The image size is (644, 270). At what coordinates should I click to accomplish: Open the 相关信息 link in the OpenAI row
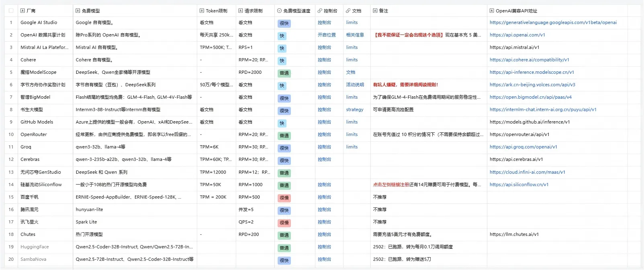[355, 35]
